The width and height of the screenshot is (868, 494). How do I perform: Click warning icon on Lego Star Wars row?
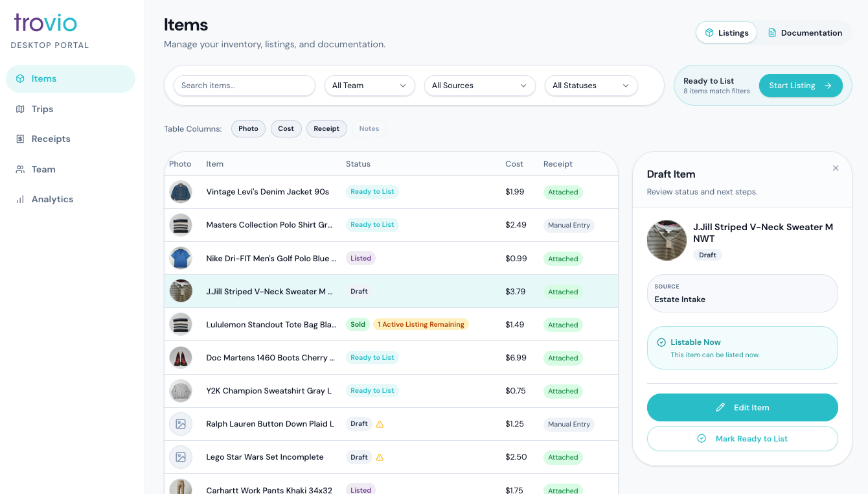pos(380,457)
